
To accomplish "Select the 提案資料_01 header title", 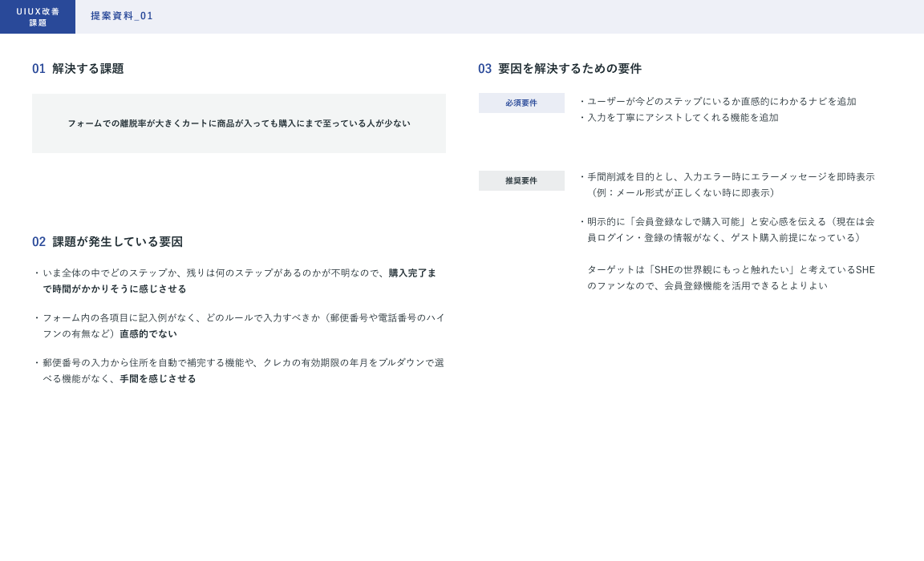I will tap(122, 16).
